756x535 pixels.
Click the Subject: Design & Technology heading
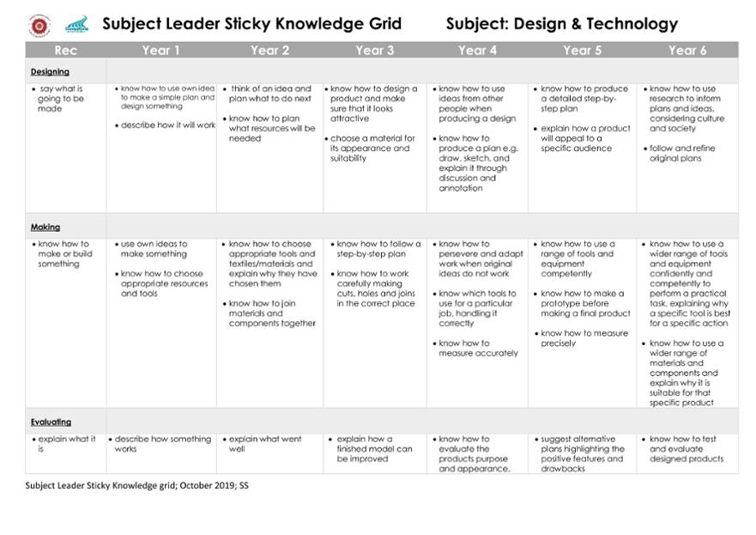click(x=562, y=24)
